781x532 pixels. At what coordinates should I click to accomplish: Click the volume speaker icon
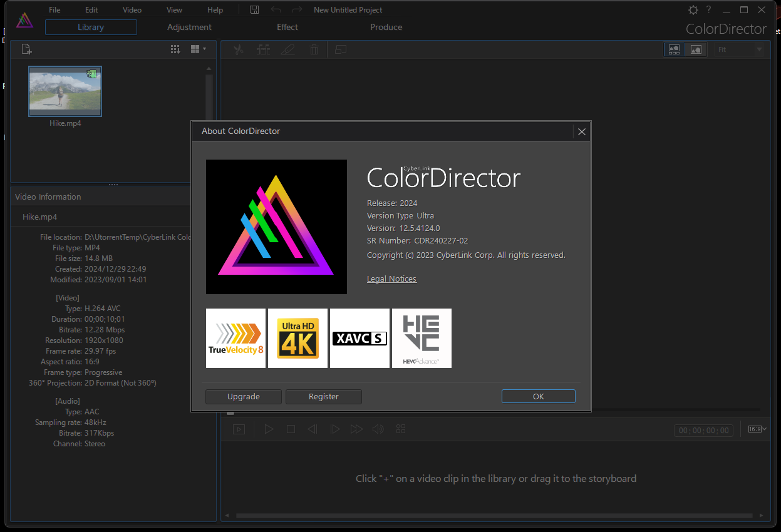pyautogui.click(x=378, y=429)
